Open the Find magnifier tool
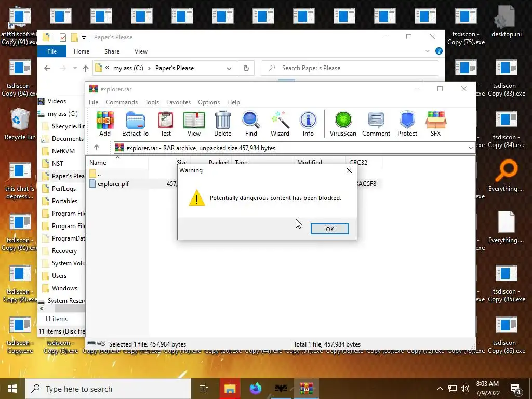This screenshot has height=399, width=532. [x=251, y=124]
